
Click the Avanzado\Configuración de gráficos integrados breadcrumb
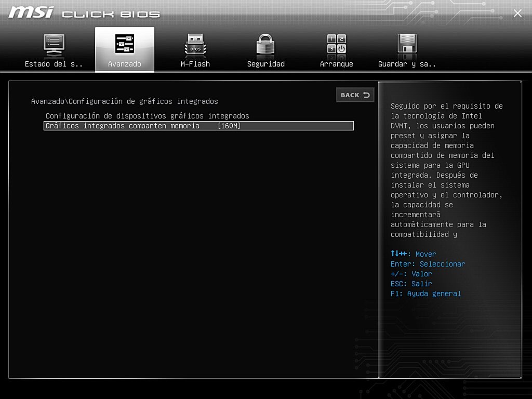(x=125, y=101)
